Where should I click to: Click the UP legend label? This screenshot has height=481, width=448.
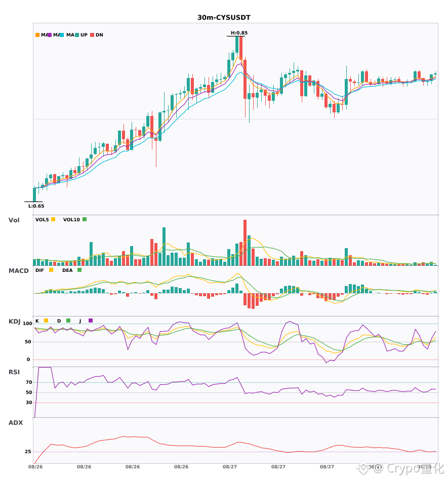tap(84, 35)
